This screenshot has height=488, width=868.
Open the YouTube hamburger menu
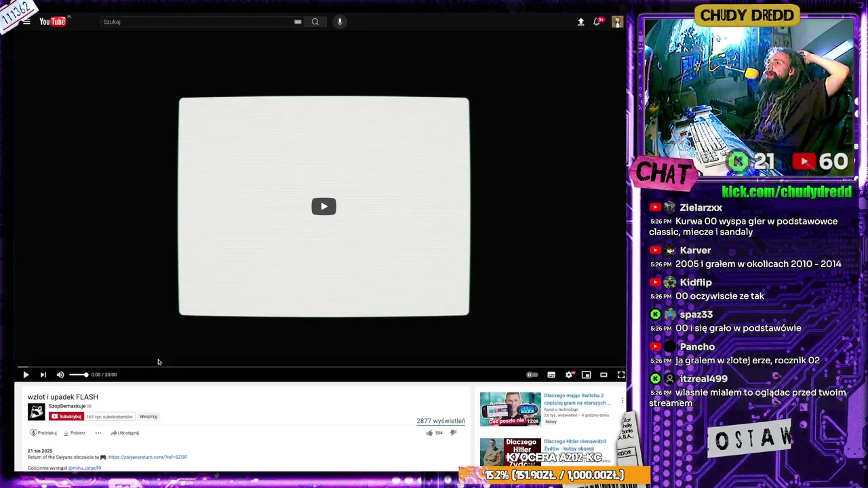click(26, 22)
